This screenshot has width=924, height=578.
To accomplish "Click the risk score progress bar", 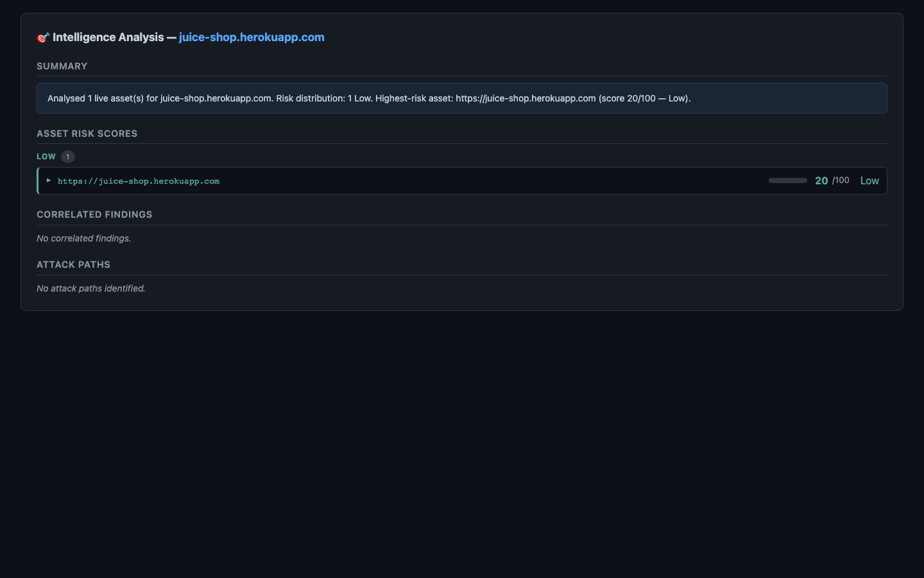I will [788, 180].
